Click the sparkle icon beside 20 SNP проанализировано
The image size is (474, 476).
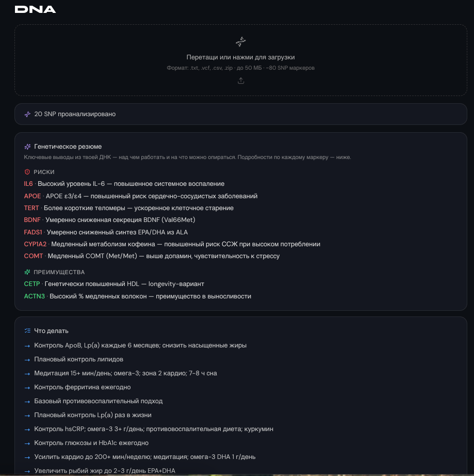[x=27, y=114]
